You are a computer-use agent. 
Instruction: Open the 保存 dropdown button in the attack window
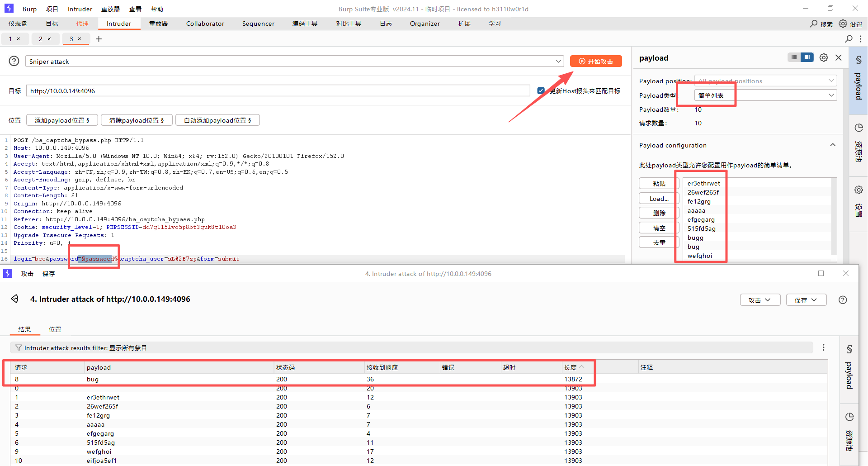click(806, 300)
